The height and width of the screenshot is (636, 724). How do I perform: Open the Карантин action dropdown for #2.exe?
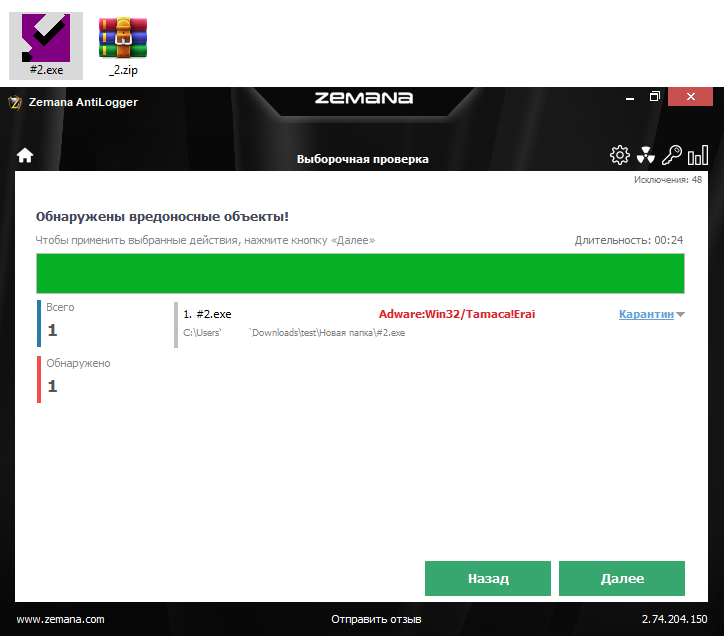(x=680, y=315)
